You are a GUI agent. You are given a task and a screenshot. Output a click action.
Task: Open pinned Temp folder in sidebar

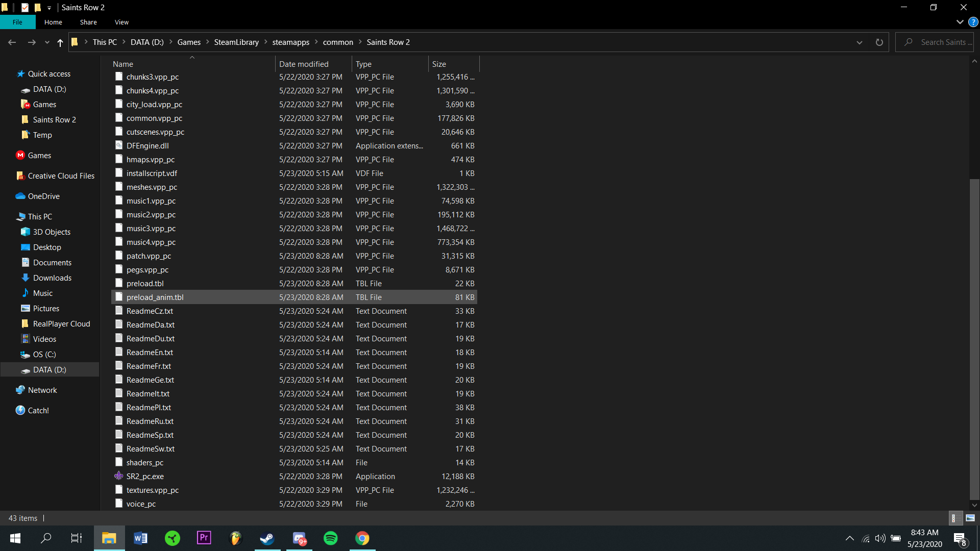(42, 135)
